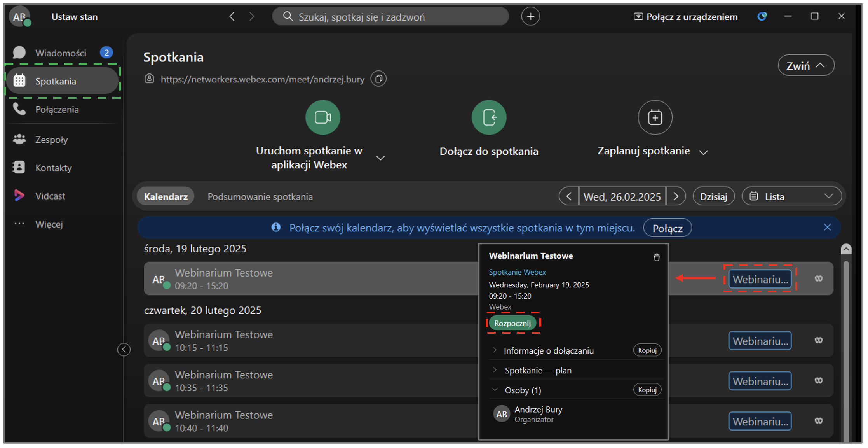Click Webinariu... button for 10:15 meeting

pyautogui.click(x=760, y=341)
